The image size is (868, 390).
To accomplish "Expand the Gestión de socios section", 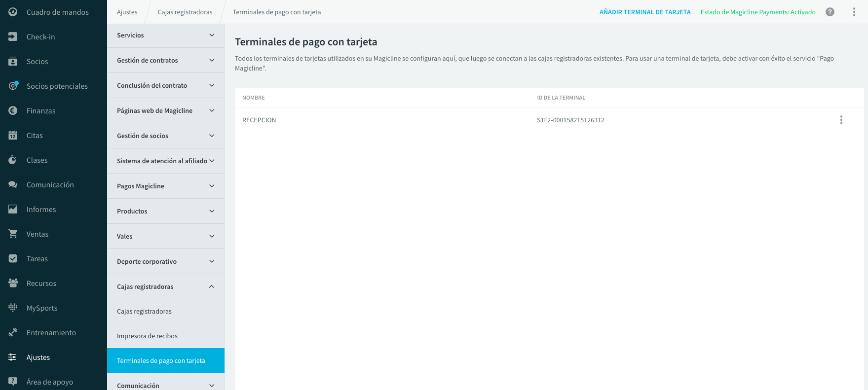I will pyautogui.click(x=166, y=136).
